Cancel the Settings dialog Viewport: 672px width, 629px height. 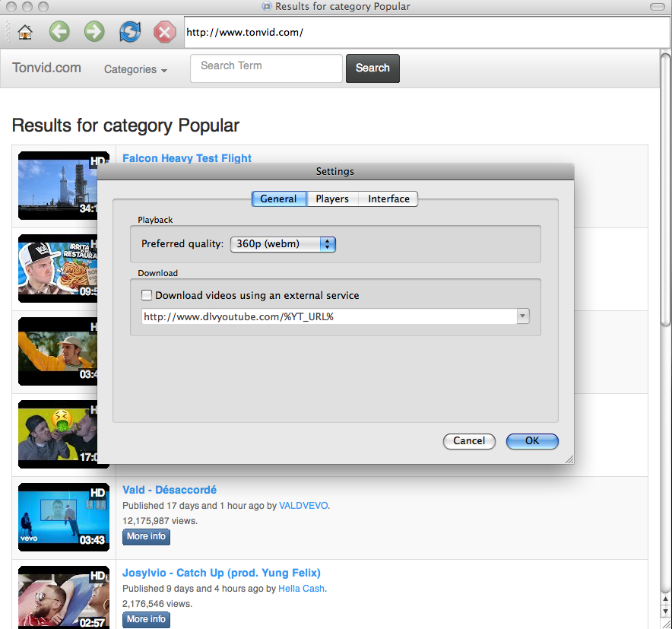pyautogui.click(x=469, y=441)
